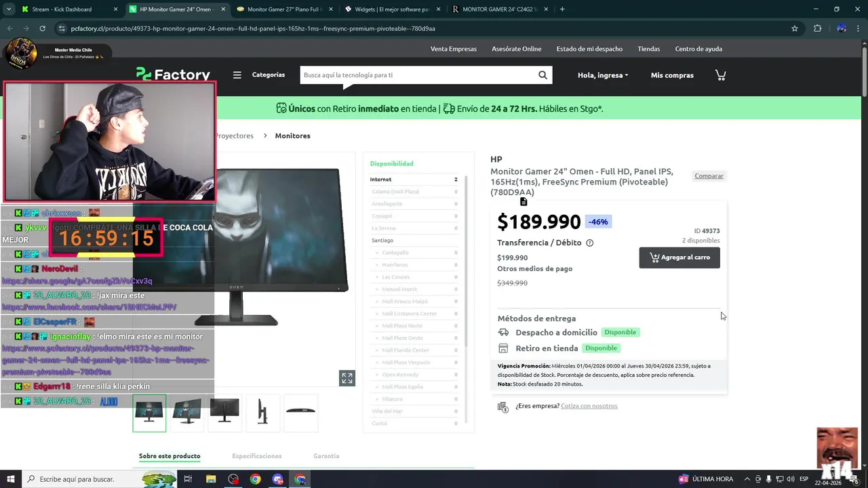The image size is (868, 488).
Task: Open the Asesórate Online link
Action: [x=517, y=49]
